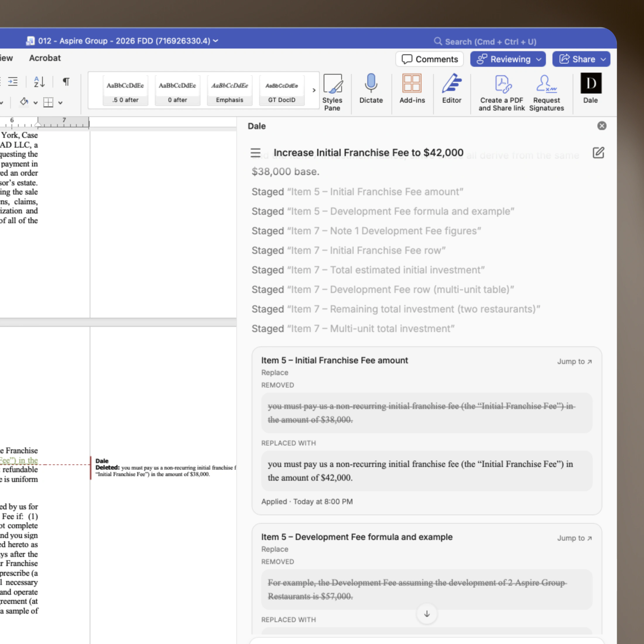This screenshot has height=644, width=644.
Task: Jump to Item 5 Development Fee formula
Action: click(574, 538)
